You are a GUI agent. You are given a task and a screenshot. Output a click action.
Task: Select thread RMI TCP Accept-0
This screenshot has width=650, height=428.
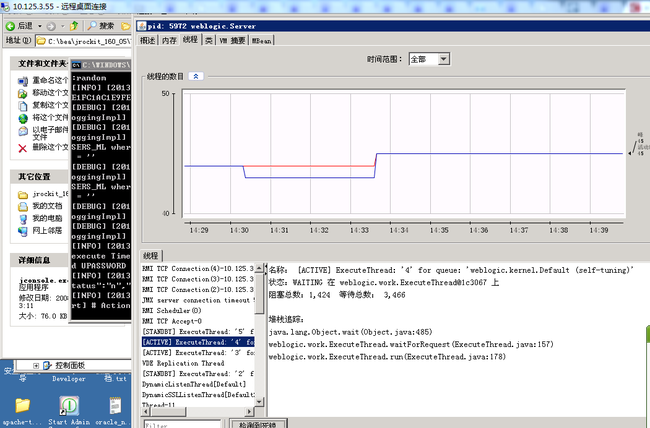198,321
